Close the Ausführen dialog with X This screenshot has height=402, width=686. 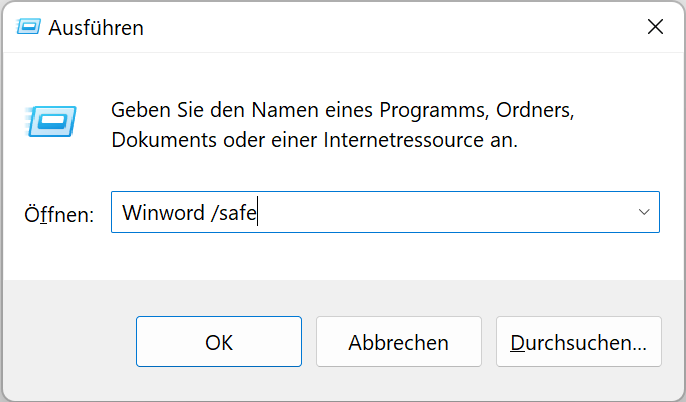coord(655,27)
